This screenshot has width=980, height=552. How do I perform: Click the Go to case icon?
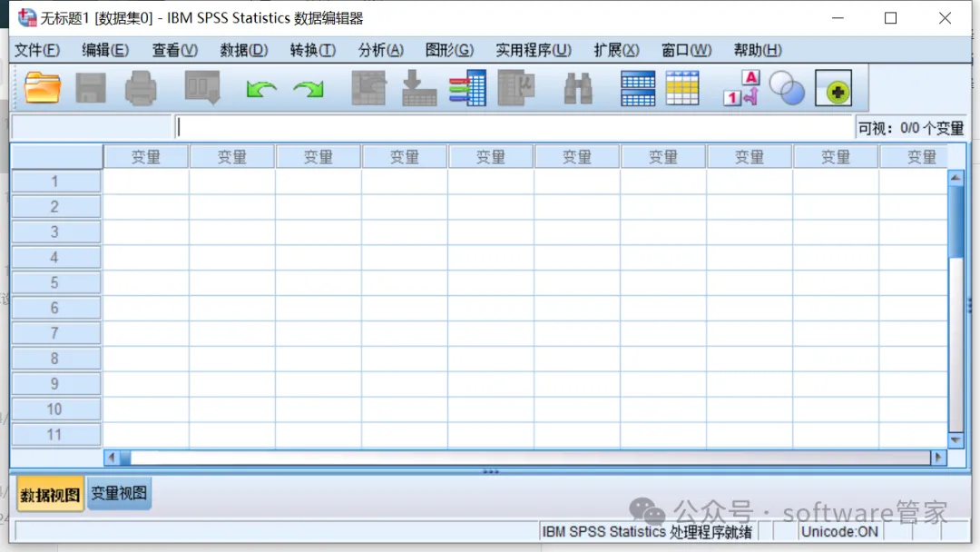click(368, 88)
